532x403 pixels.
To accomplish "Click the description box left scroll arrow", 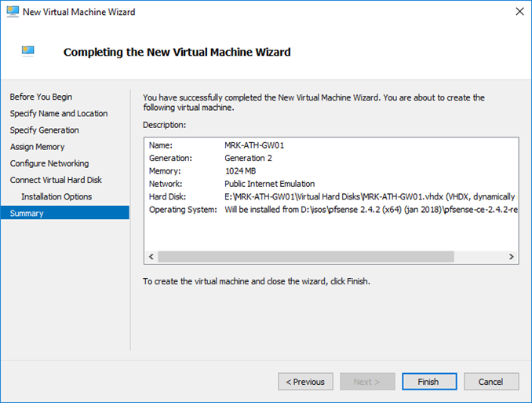I will pos(151,257).
